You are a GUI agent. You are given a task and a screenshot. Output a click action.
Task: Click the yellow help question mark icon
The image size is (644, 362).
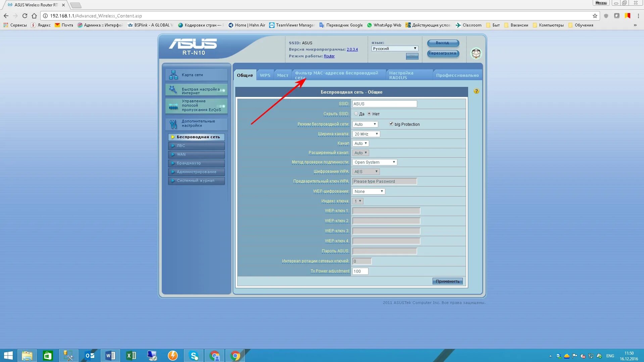[476, 91]
